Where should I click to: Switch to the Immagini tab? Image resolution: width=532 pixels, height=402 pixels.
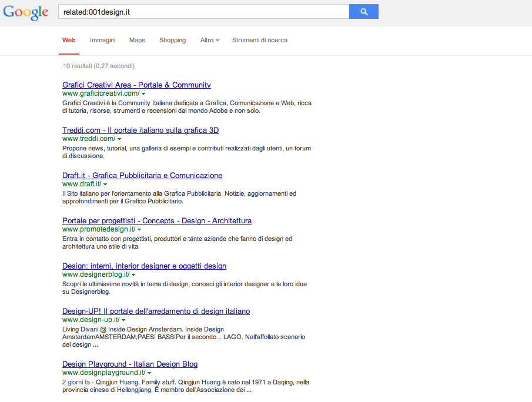[x=102, y=40]
